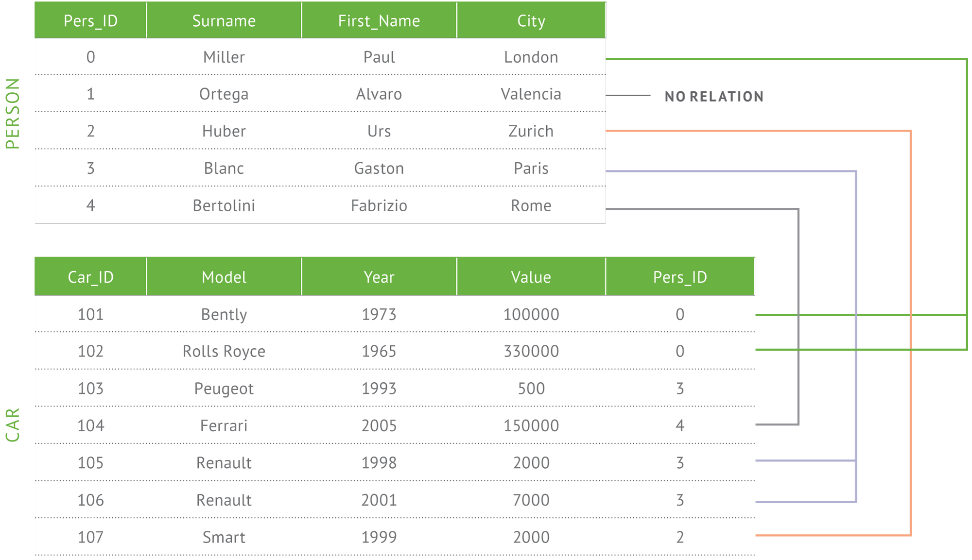Image resolution: width=972 pixels, height=560 pixels.
Task: Select the Car_ID column header
Action: (90, 277)
